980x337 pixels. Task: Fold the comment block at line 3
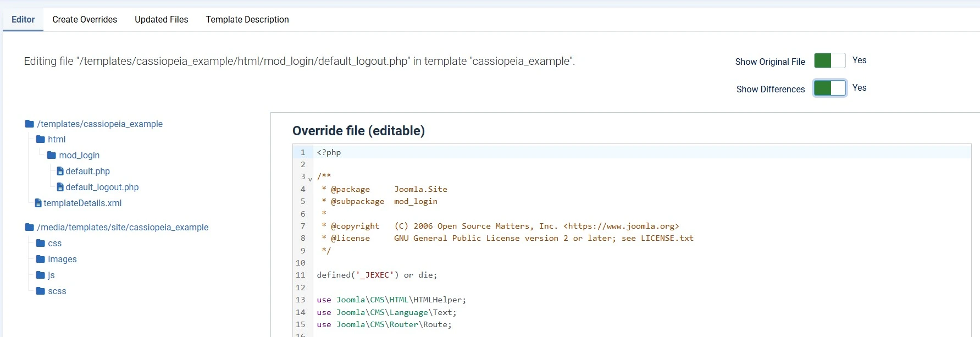[x=310, y=179]
